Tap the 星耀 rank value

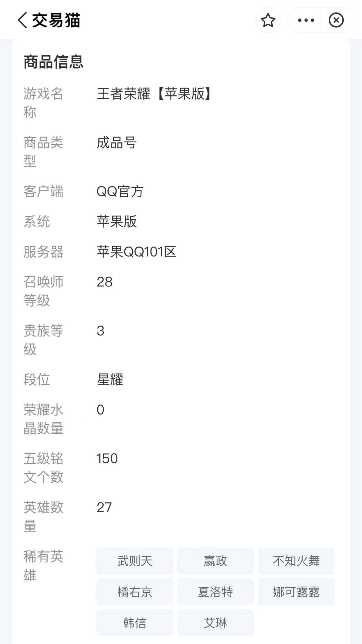pyautogui.click(x=110, y=380)
